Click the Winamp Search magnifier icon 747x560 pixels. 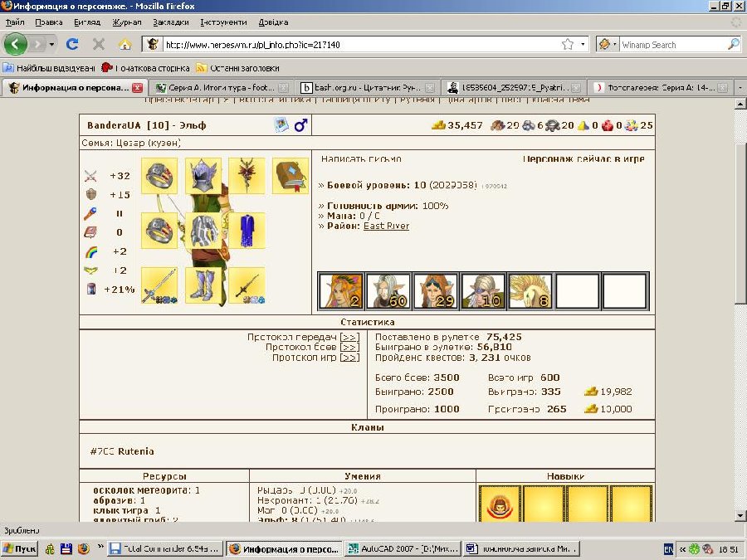click(x=734, y=44)
